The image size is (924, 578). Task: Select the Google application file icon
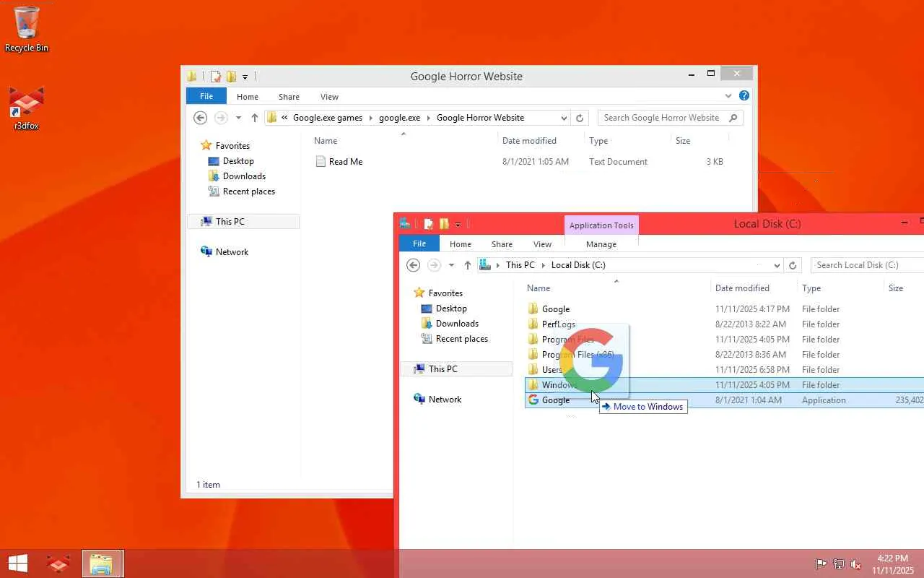pos(533,400)
